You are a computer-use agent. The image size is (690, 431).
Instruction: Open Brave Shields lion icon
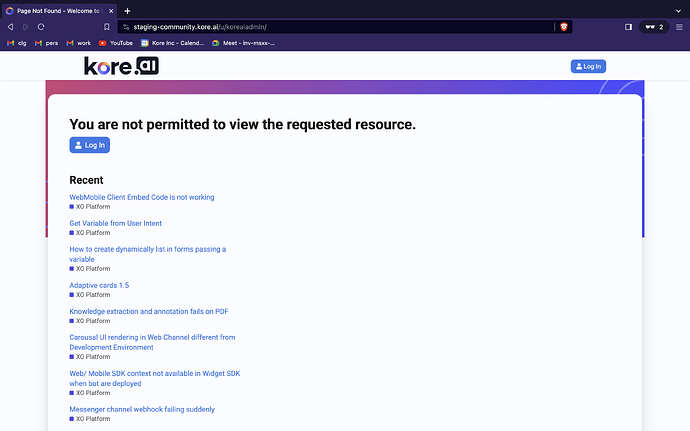[x=564, y=27]
